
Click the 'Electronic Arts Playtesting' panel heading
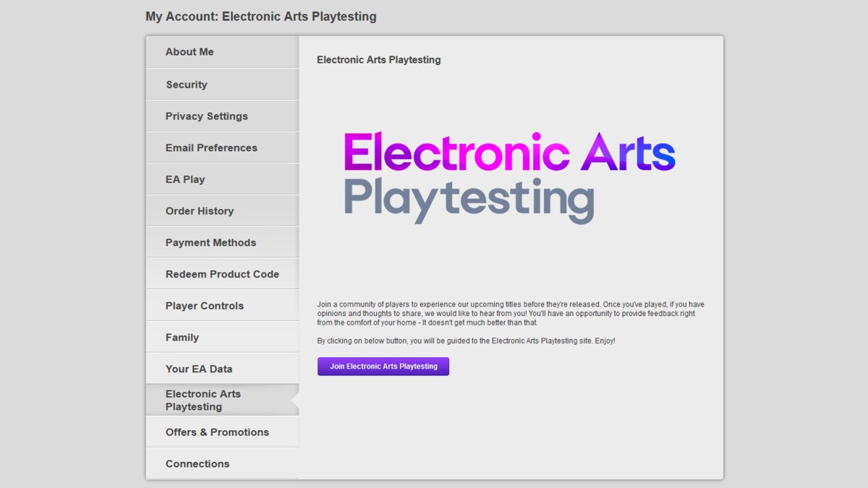pos(379,60)
